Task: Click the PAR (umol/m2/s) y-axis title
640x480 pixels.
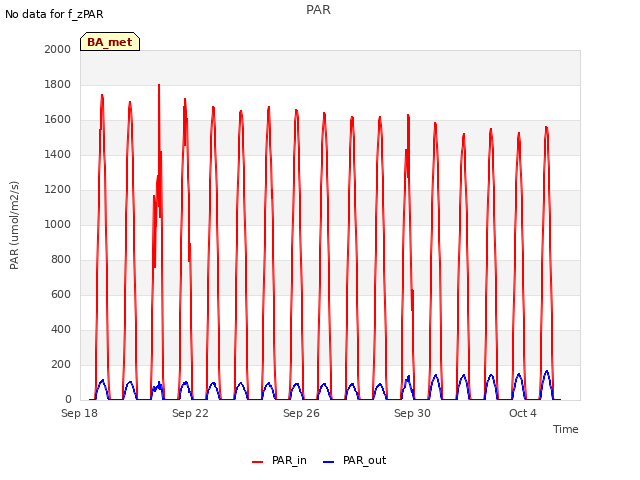Action: pyautogui.click(x=14, y=225)
